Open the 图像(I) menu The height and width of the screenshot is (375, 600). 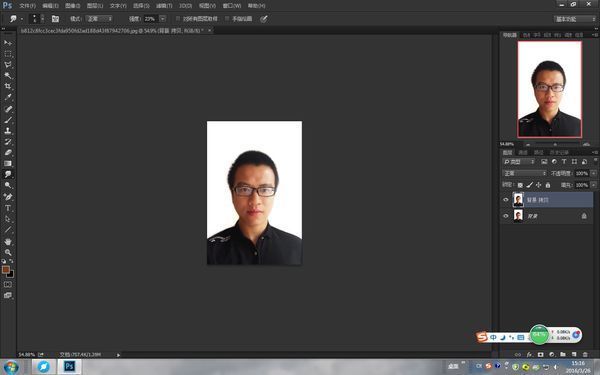73,6
